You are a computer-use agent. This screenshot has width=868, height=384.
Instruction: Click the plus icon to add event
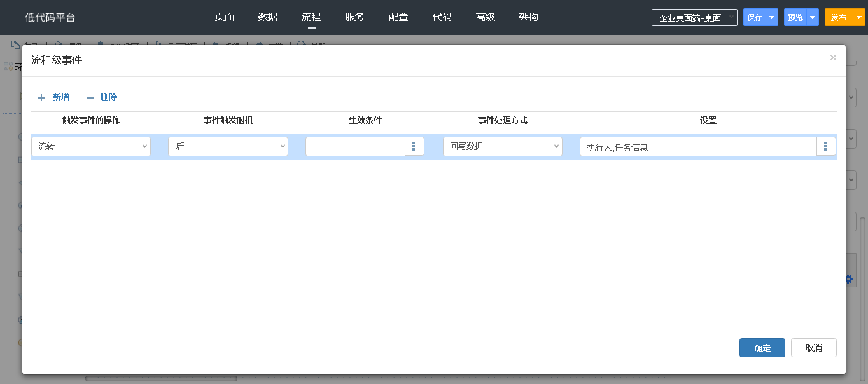coord(42,98)
